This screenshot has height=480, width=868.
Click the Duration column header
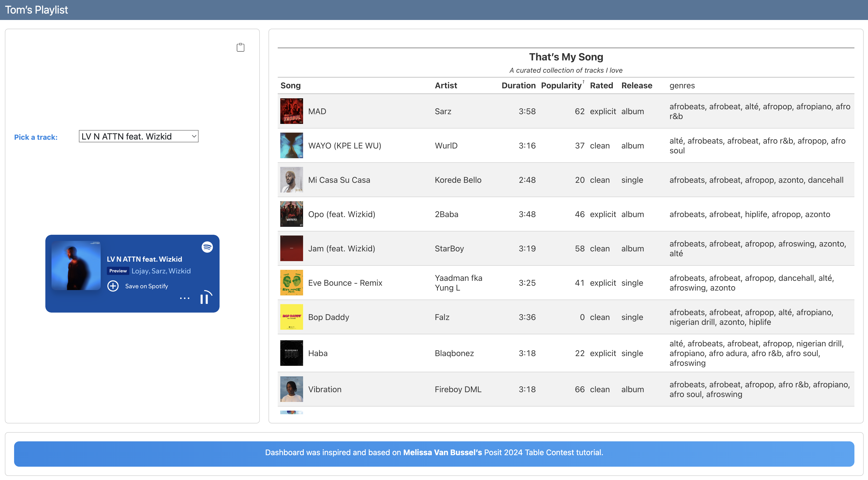click(518, 86)
